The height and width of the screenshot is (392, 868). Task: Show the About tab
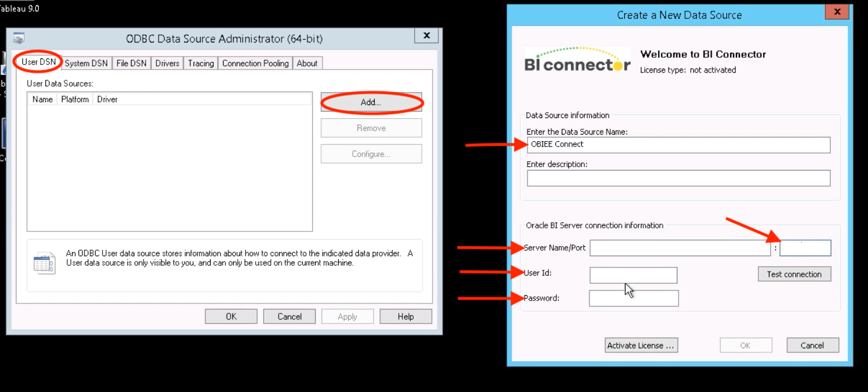[307, 63]
